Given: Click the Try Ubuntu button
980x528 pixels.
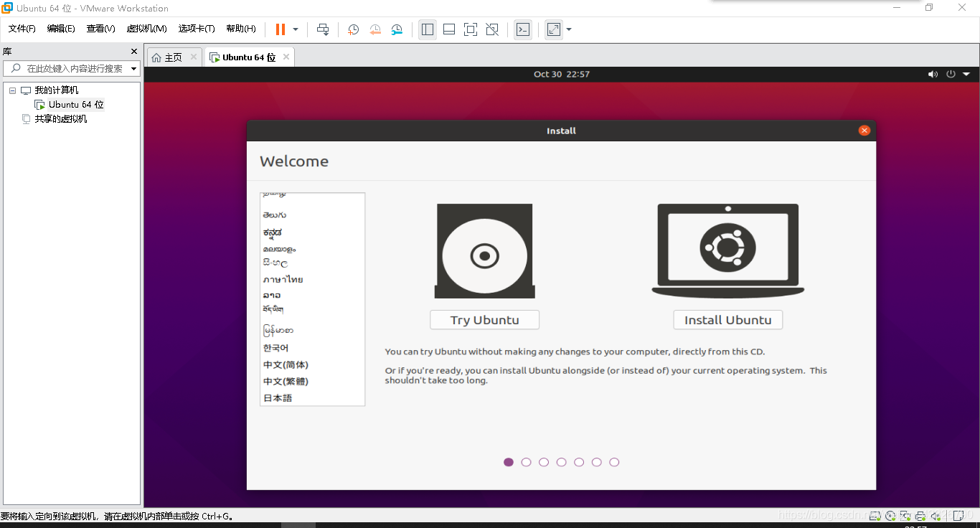Looking at the screenshot, I should [x=484, y=320].
